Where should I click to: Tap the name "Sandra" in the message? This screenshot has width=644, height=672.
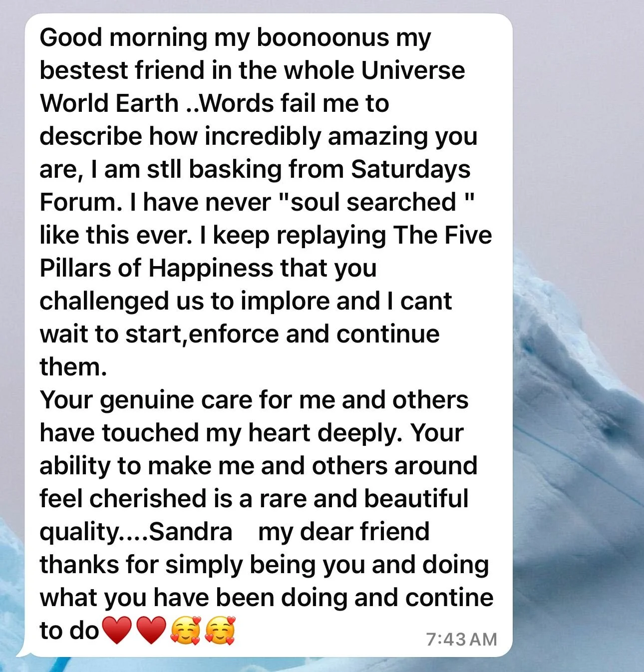(x=191, y=532)
